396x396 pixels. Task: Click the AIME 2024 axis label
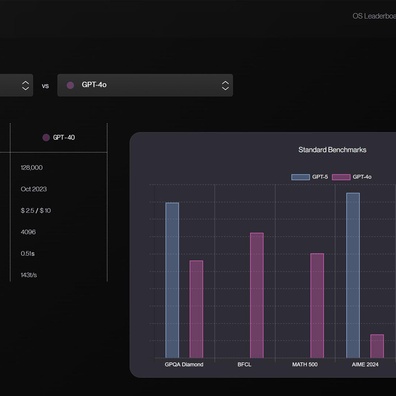pos(365,365)
